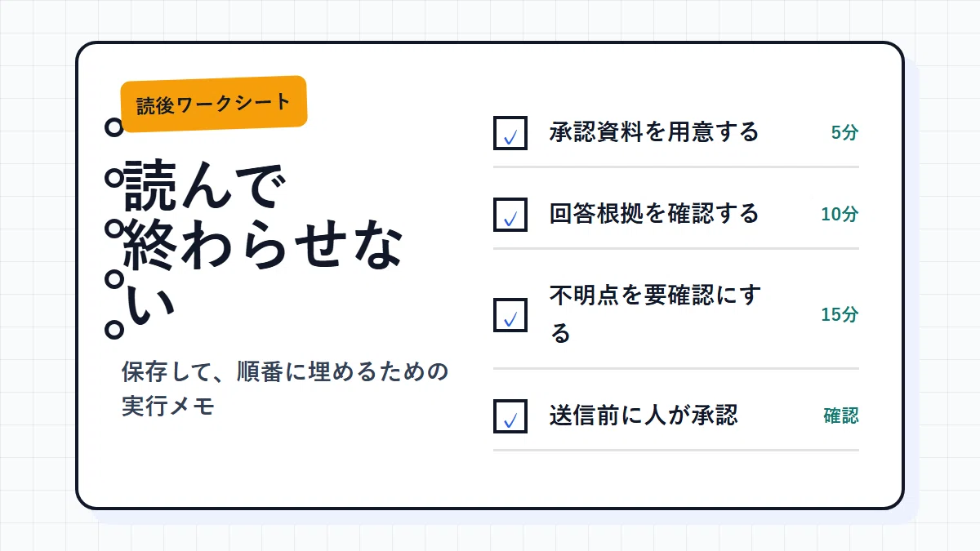The height and width of the screenshot is (551, 980).
Task: Click the topmost binder ring circle
Action: pos(114,127)
